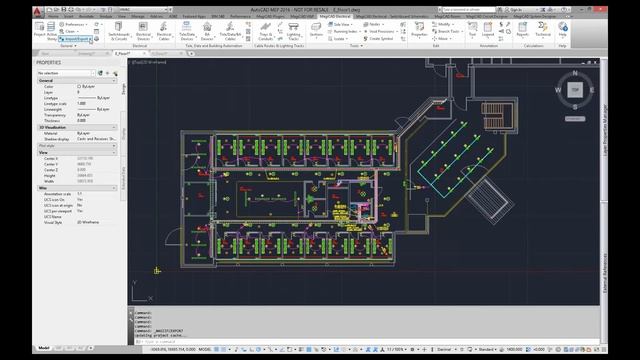Click MODEL in the status bar
Screen dimensions: 640x360
coord(205,349)
